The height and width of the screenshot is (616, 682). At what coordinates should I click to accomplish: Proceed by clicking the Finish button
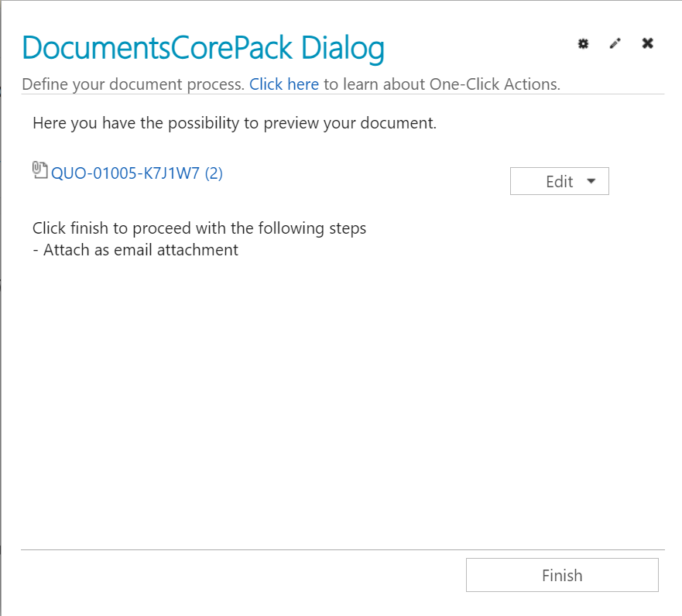coord(562,575)
